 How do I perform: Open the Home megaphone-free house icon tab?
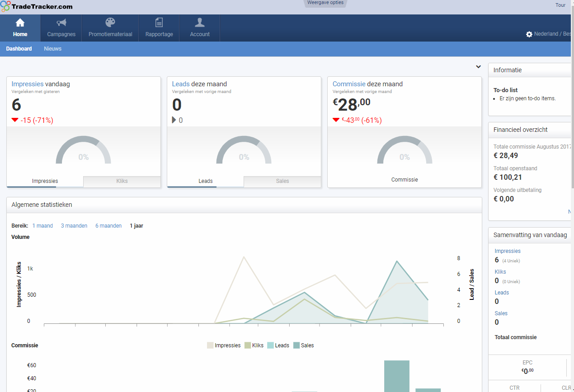click(20, 28)
